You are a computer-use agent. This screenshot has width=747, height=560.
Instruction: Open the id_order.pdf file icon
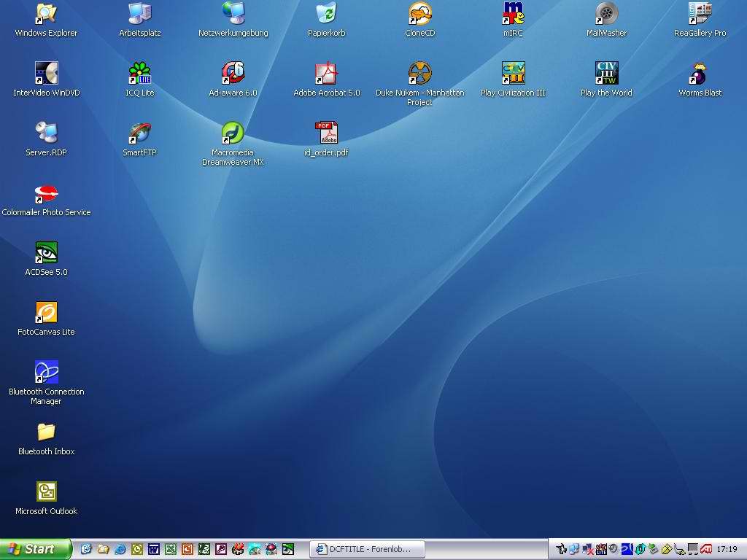point(326,133)
